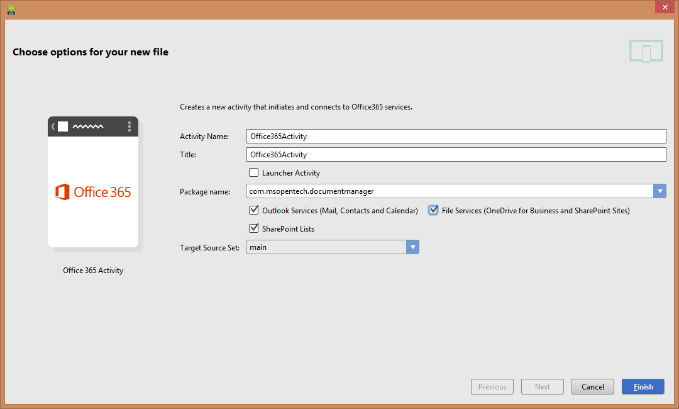Open the Package name dropdown arrow
This screenshot has height=409, width=679.
coord(660,191)
